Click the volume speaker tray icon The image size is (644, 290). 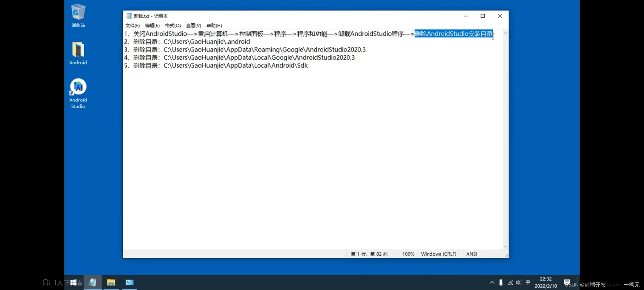point(519,282)
